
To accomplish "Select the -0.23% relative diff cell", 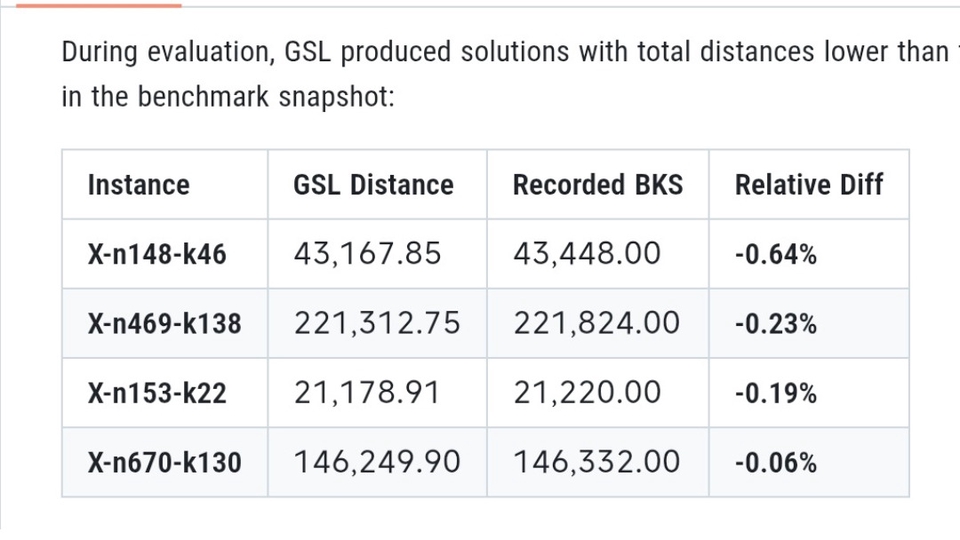I will pos(775,323).
